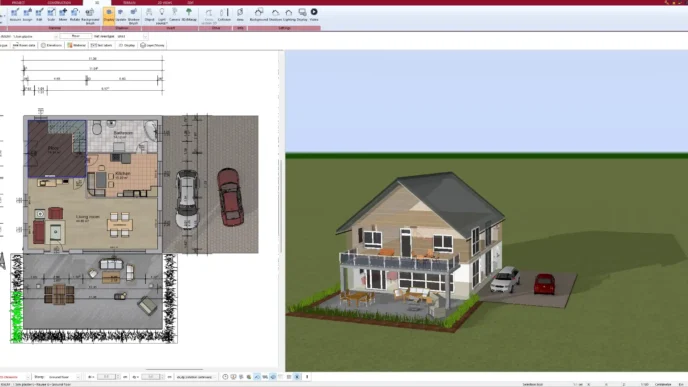Viewport: 688px width, 387px height.
Task: Click the dx value input field
Action: coord(106,377)
